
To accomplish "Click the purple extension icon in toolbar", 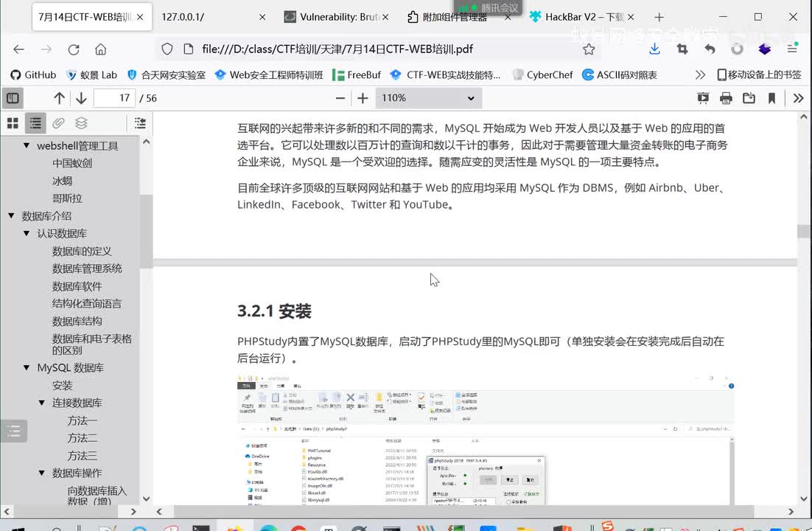I will coord(764,49).
